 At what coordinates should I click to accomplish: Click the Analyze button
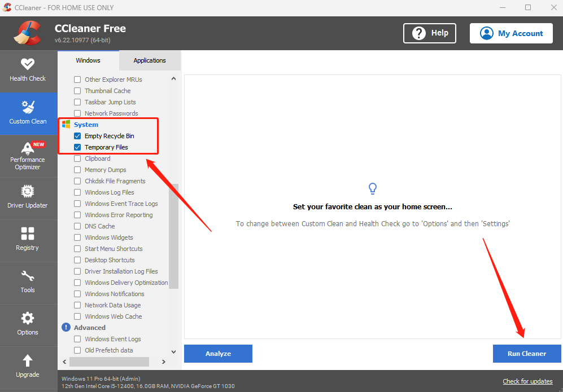tap(218, 354)
